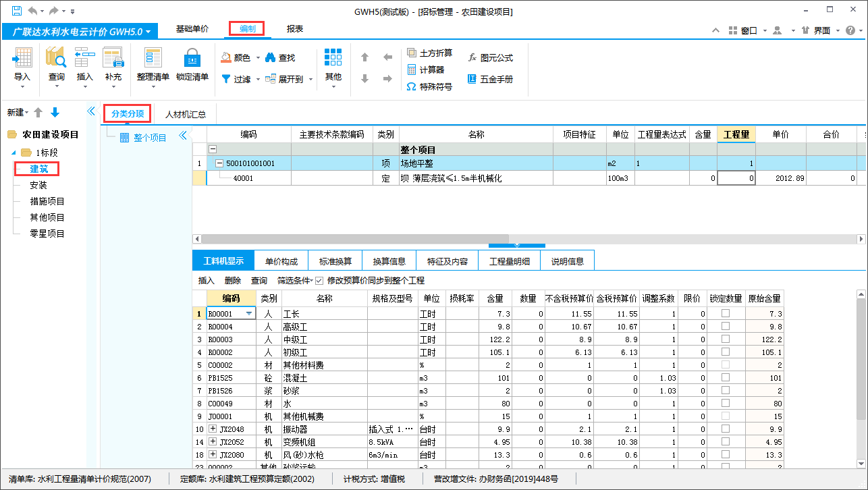Toggle 锁定数量 checkbox for 砂浆 row
868x490 pixels.
coord(726,391)
